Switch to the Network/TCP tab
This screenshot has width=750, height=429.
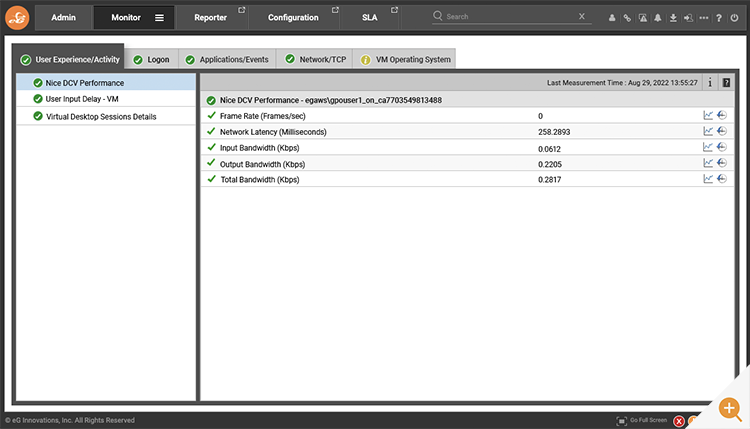click(x=315, y=59)
